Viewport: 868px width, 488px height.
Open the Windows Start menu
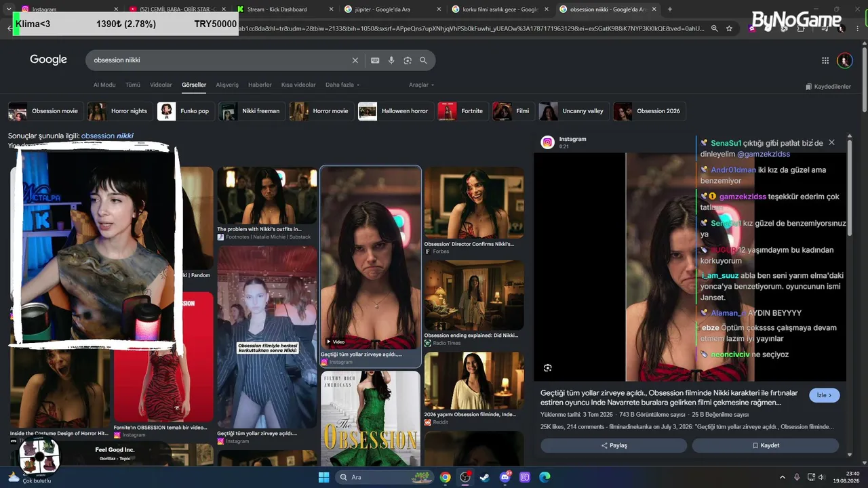[323, 477]
